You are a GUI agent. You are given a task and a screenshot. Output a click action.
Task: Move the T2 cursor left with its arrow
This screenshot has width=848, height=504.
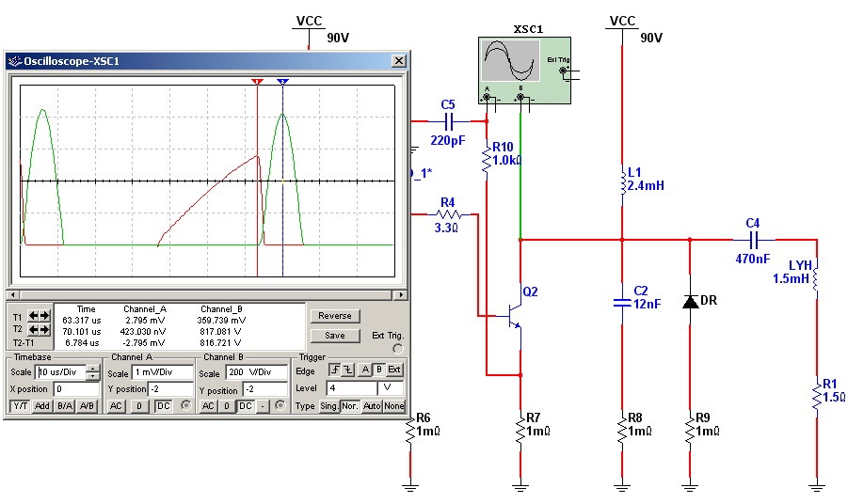(x=34, y=331)
